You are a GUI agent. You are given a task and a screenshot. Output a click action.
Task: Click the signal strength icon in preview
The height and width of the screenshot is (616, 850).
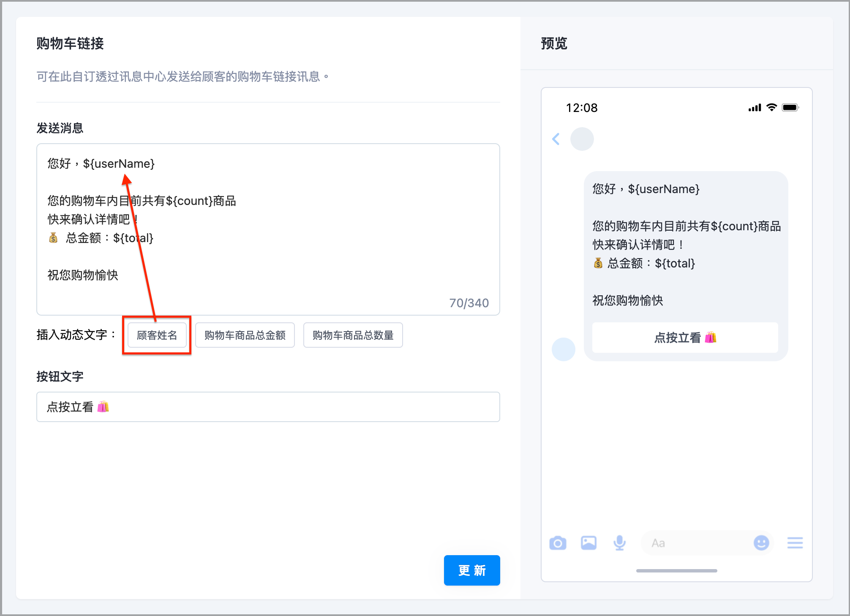755,108
